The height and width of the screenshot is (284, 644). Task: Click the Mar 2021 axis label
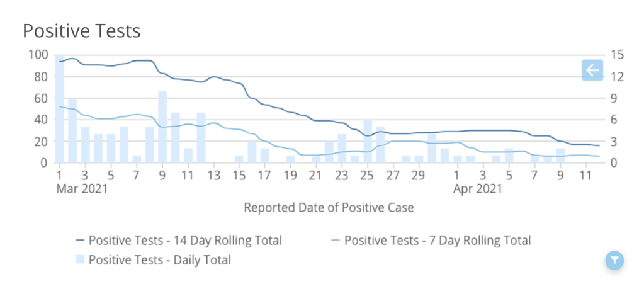point(81,188)
